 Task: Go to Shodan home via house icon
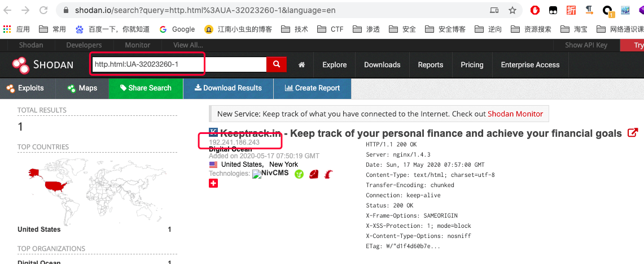click(301, 64)
